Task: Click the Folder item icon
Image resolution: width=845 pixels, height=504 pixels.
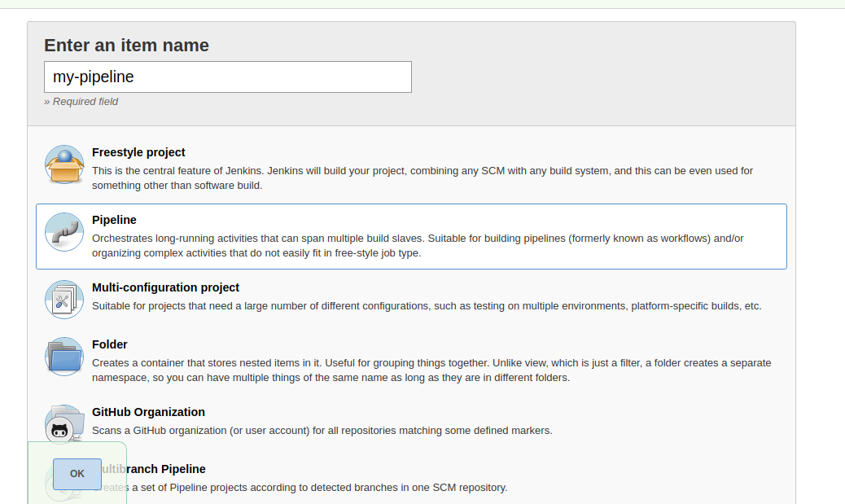Action: (x=64, y=357)
